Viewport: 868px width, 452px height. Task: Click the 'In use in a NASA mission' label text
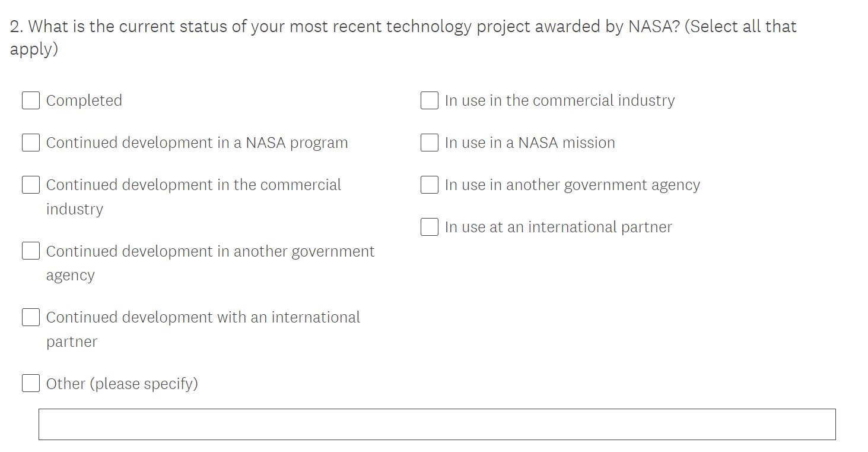tap(530, 143)
